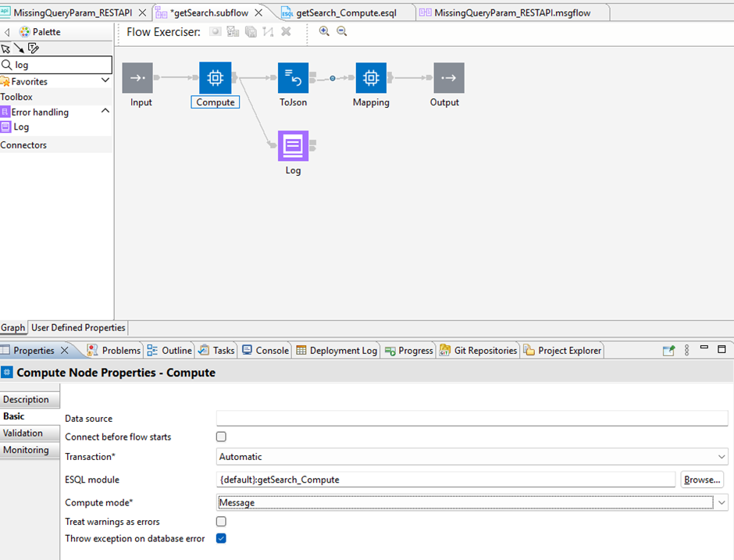Open the Git Repositories view tab

(x=478, y=351)
